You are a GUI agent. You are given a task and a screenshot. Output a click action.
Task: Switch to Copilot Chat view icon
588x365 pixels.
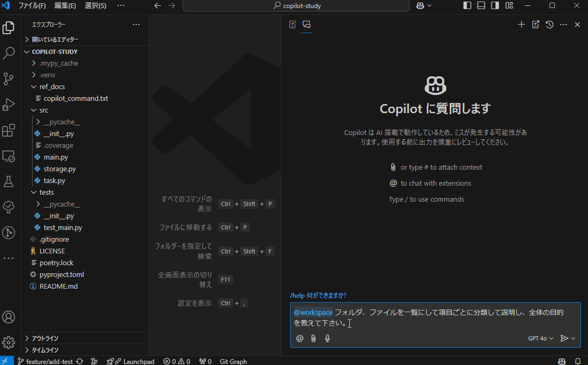click(307, 25)
